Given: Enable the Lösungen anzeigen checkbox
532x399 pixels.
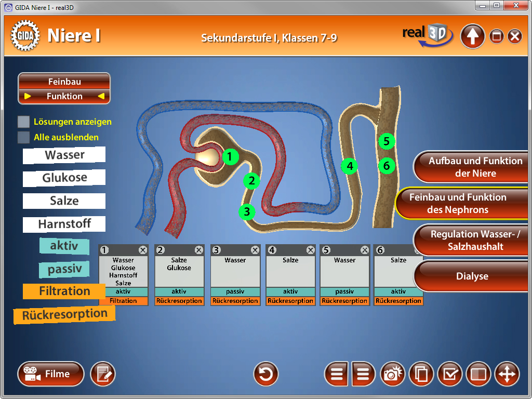Looking at the screenshot, I should point(23,122).
